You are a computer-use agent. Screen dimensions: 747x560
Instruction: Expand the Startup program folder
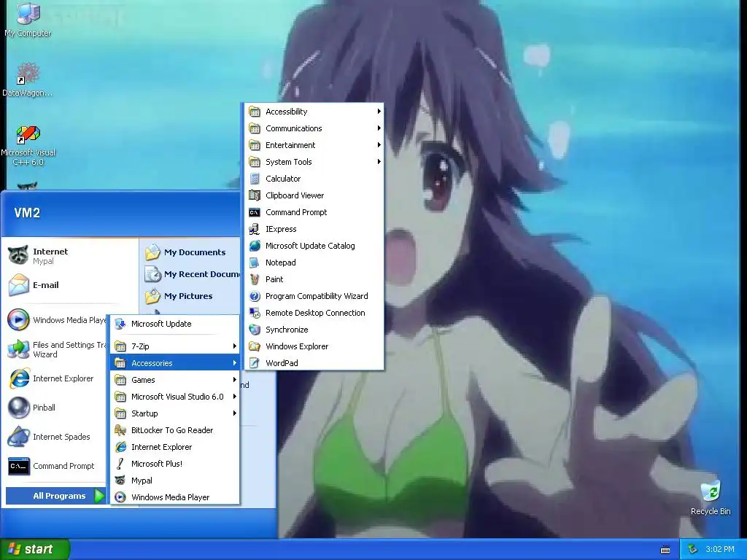[x=174, y=413]
